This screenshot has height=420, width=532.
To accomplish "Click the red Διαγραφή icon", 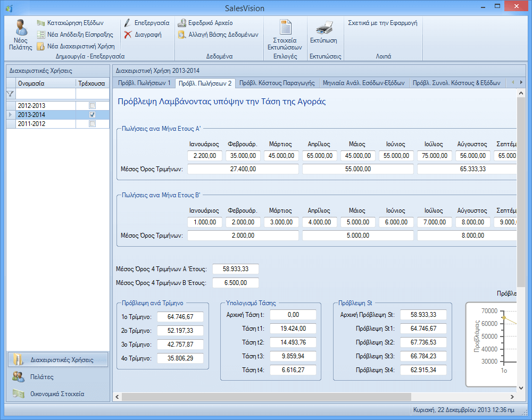I will (128, 35).
